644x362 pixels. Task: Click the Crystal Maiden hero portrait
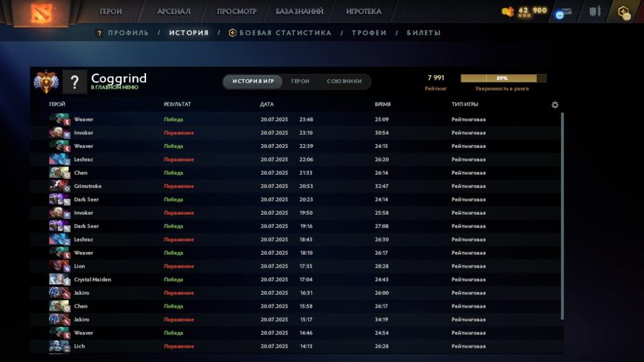pyautogui.click(x=60, y=280)
